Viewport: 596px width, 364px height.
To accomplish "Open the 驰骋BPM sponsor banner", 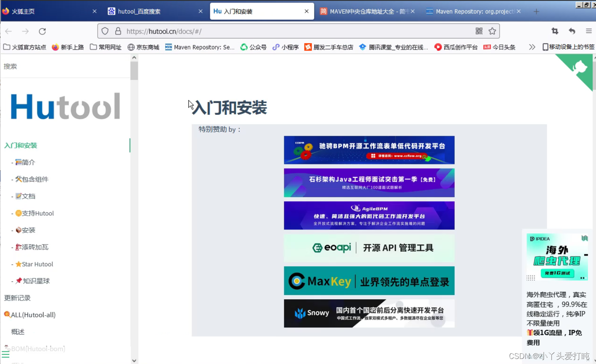I will point(369,150).
